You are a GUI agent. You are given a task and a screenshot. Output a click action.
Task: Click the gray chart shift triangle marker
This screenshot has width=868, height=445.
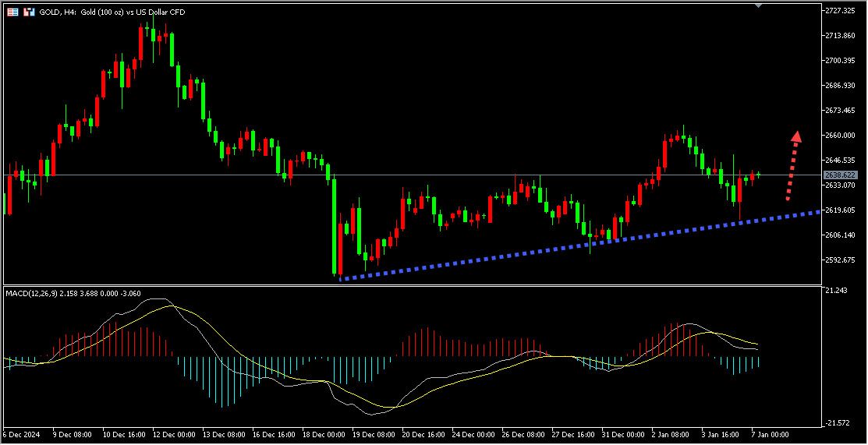760,5
